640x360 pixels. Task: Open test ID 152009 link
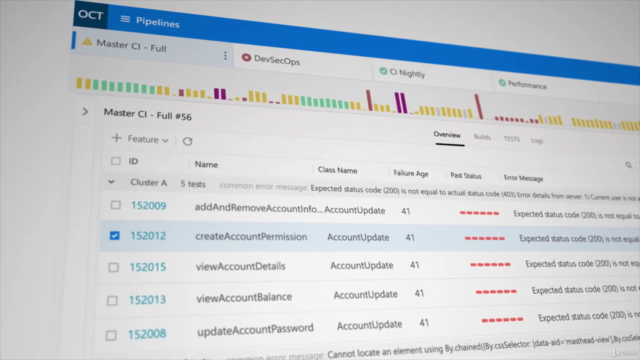pyautogui.click(x=149, y=205)
